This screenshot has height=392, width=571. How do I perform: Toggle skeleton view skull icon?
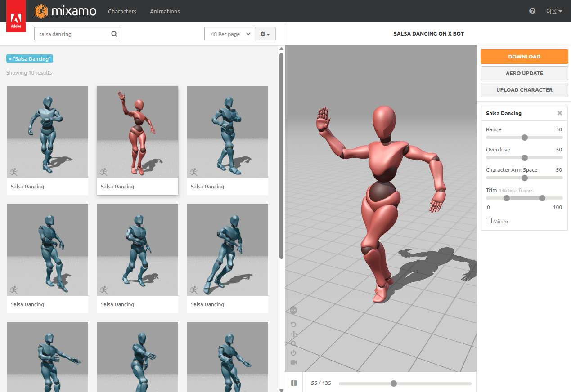coord(293,310)
